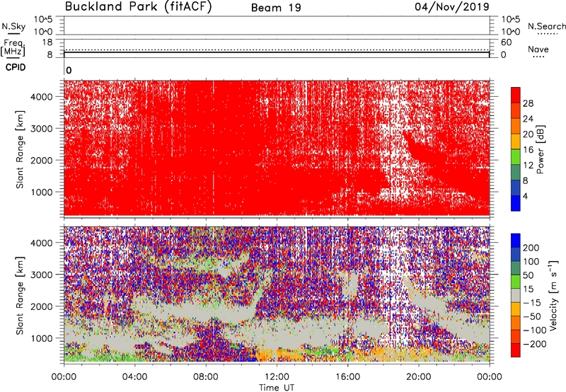The width and height of the screenshot is (566, 392).
Task: Select the 'Beam 19' label
Action: click(x=276, y=8)
